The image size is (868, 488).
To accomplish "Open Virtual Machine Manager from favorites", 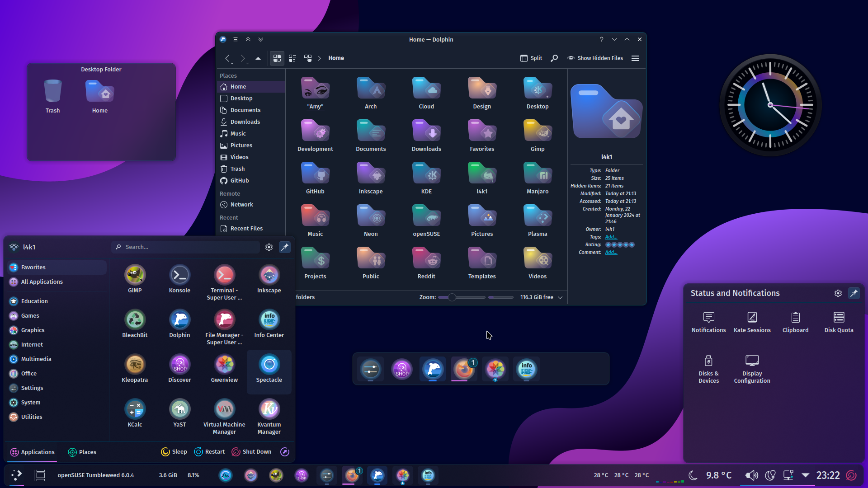I will 224,417.
